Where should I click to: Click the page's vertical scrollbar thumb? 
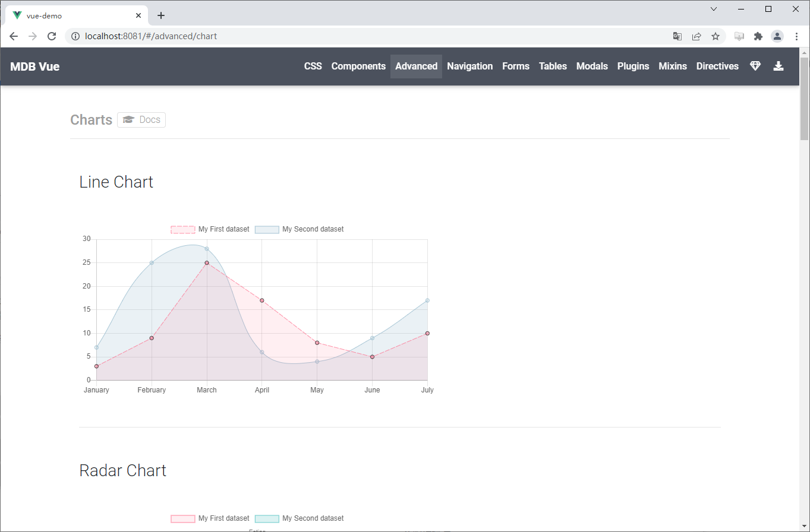[805, 99]
